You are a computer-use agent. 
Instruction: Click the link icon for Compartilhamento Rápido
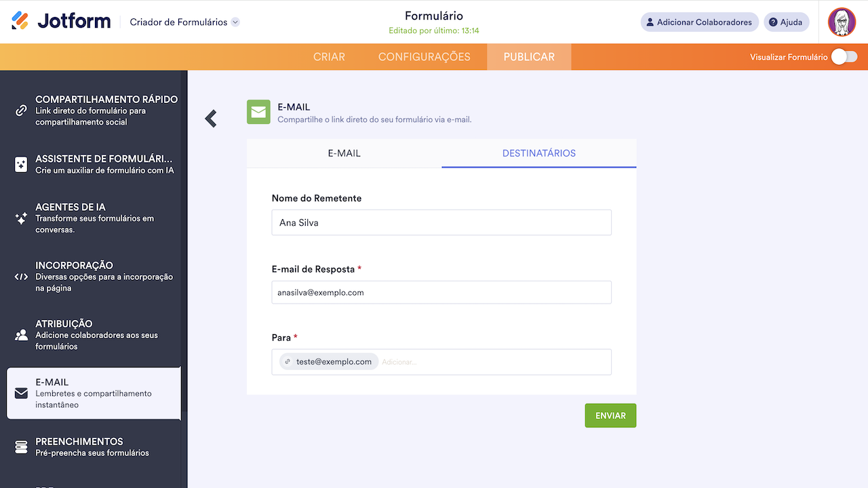[x=21, y=110]
